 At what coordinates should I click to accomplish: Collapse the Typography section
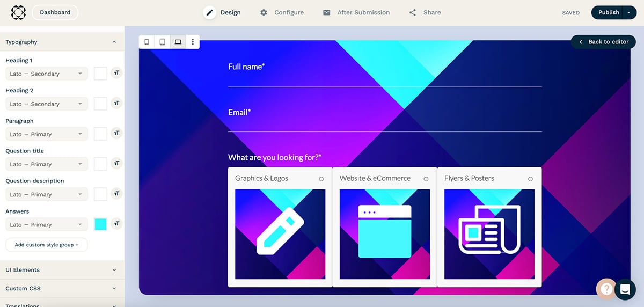pyautogui.click(x=62, y=42)
